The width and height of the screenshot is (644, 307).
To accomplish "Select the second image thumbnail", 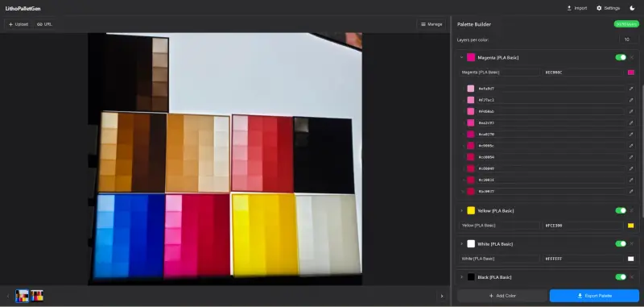I will pyautogui.click(x=37, y=296).
